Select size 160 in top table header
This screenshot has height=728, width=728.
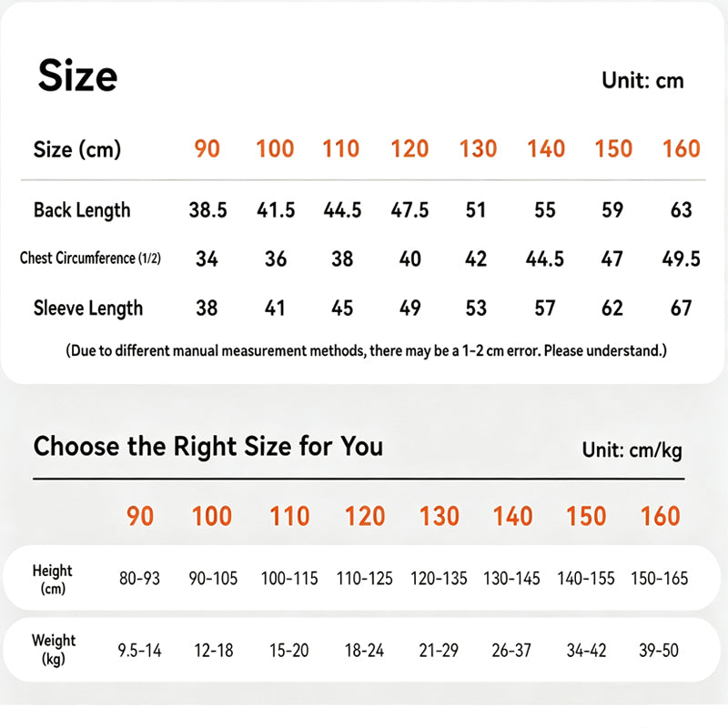click(681, 148)
